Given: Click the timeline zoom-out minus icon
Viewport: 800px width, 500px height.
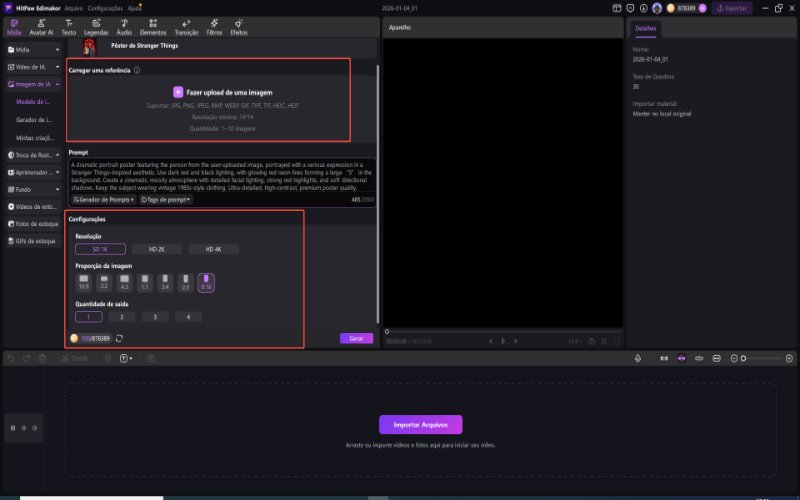Looking at the screenshot, I should click(734, 358).
